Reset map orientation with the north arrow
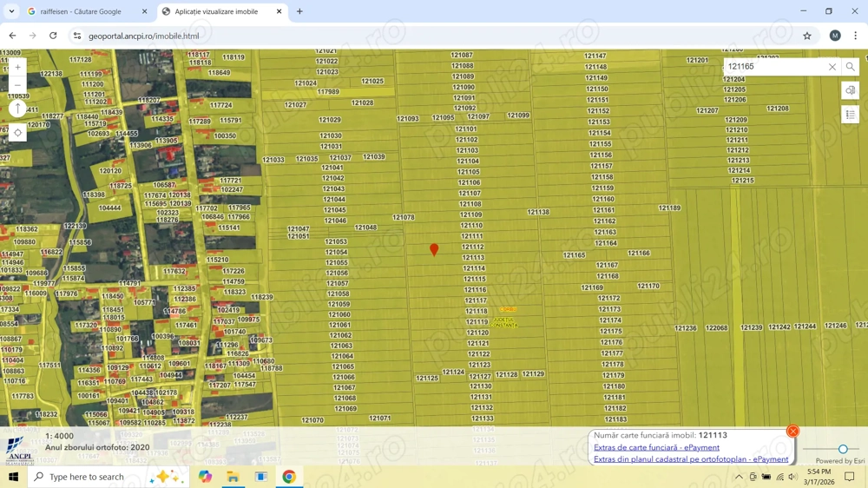Viewport: 868px width, 488px height. pos(17,109)
